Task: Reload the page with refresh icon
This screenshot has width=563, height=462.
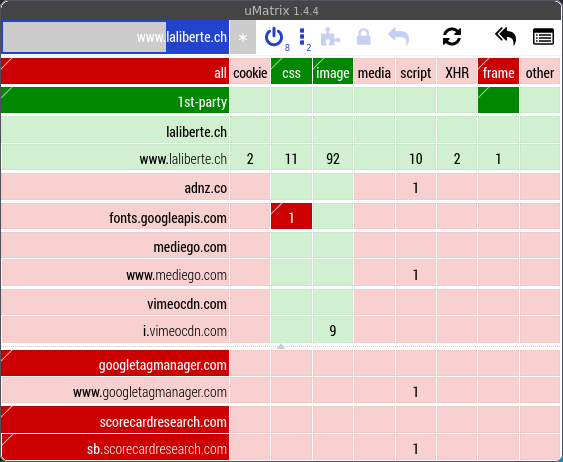Action: coord(452,37)
